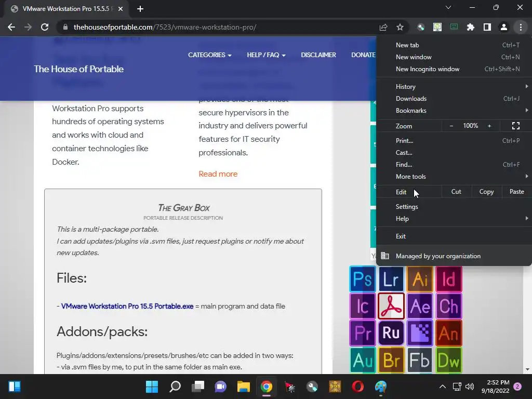This screenshot has width=532, height=399.
Task: Choose Find... from menu
Action: pos(454,165)
